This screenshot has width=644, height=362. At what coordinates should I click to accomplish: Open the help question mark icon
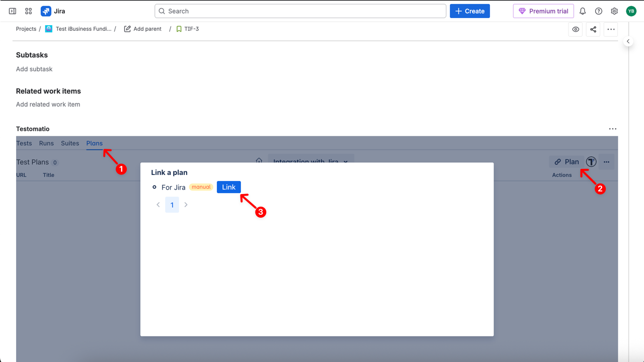[598, 11]
